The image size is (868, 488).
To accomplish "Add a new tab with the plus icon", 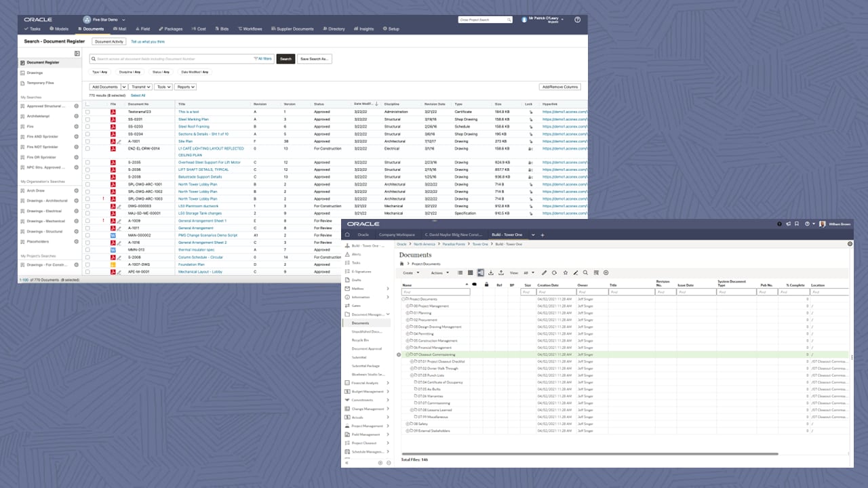I will pos(542,235).
